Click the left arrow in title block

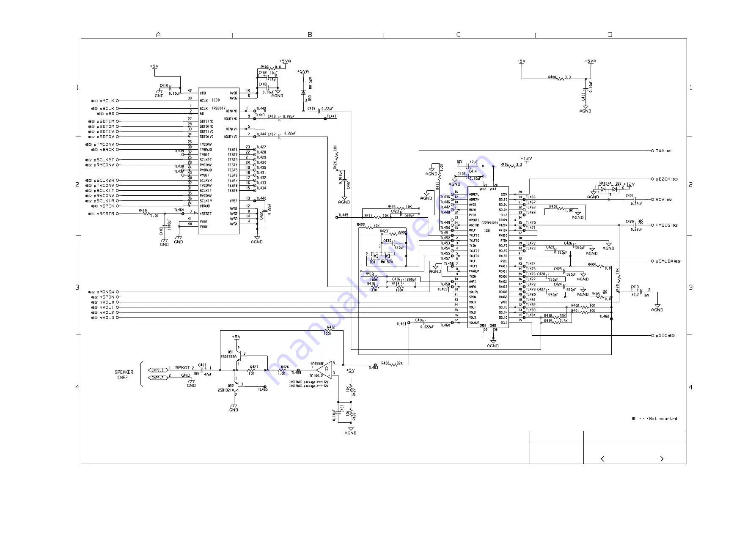pyautogui.click(x=602, y=459)
